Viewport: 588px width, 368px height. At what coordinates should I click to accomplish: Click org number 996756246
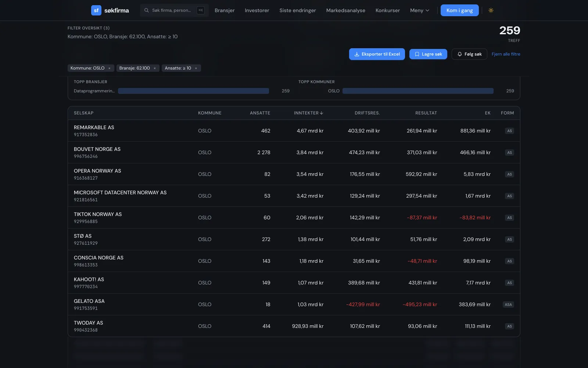86,156
